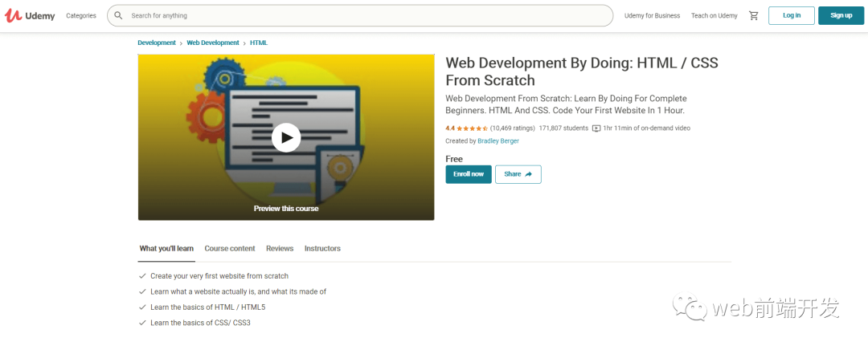The image size is (868, 346).
Task: Switch to the Course content tab
Action: (x=230, y=249)
